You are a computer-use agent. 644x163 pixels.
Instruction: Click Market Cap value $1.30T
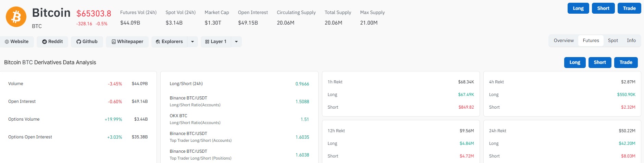(213, 23)
